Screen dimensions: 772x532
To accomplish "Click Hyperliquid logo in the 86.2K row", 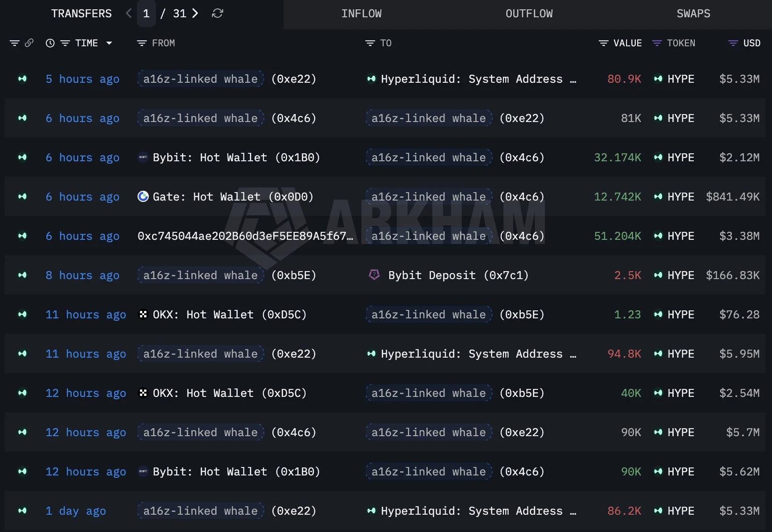I will point(371,510).
